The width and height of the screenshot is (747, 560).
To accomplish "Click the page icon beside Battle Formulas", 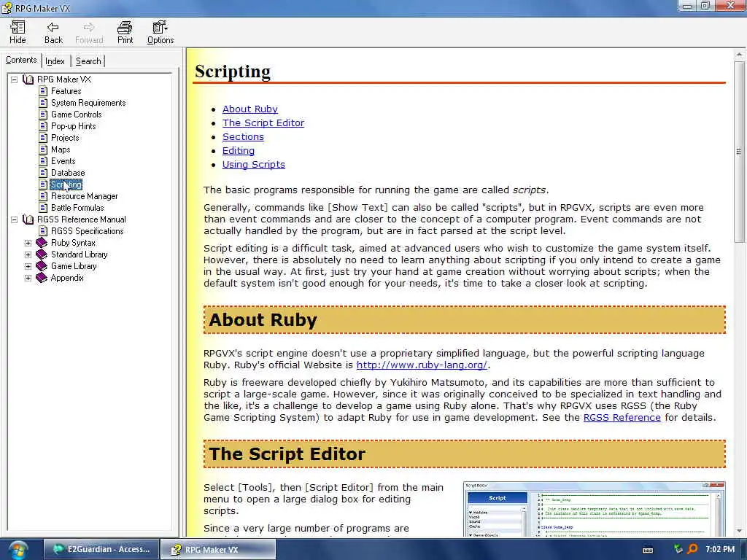I will 43,208.
